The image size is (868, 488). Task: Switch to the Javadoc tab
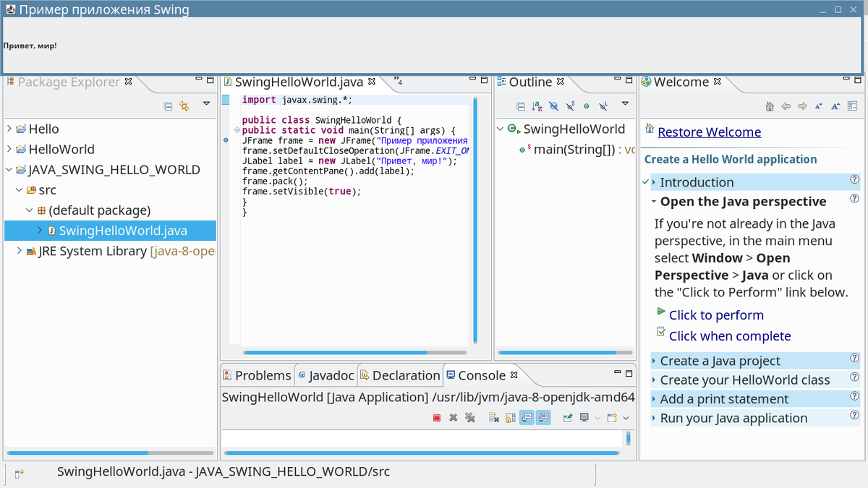(x=326, y=375)
